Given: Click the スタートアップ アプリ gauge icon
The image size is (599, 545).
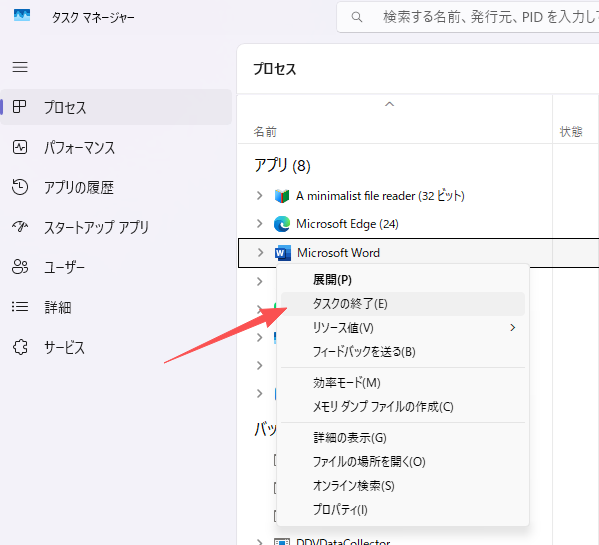Looking at the screenshot, I should pyautogui.click(x=19, y=227).
